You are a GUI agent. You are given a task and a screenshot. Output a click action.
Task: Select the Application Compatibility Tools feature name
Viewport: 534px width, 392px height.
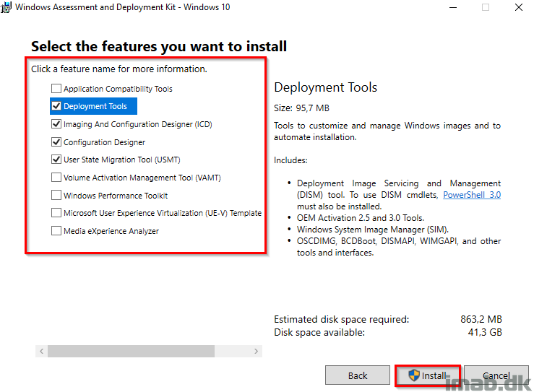[x=118, y=89]
